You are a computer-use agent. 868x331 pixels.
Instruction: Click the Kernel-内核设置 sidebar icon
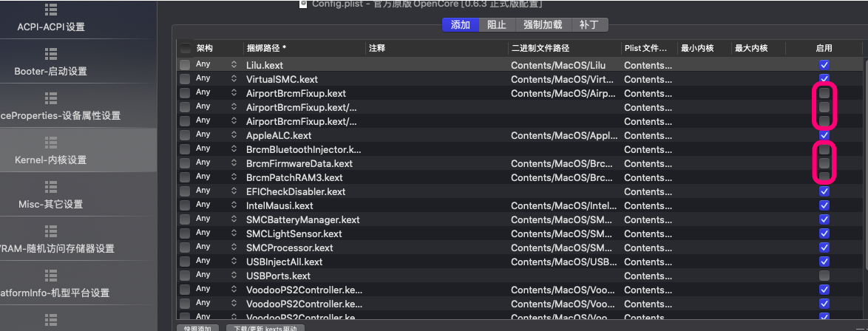(51, 143)
